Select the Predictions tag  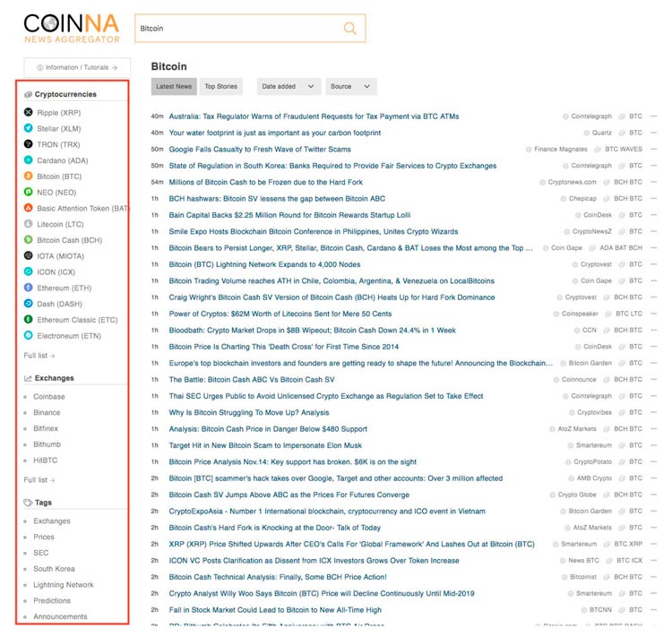tap(52, 600)
